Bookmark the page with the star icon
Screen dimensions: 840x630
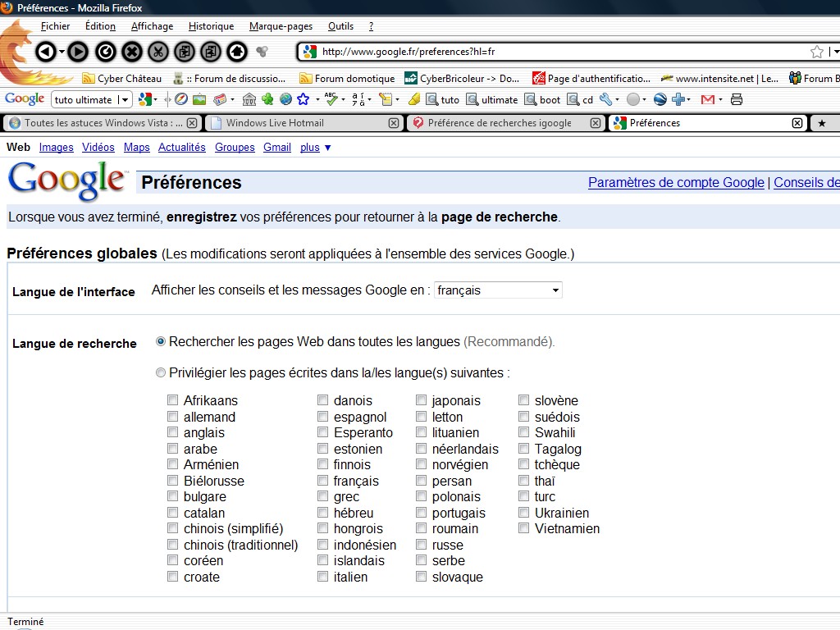click(x=816, y=52)
